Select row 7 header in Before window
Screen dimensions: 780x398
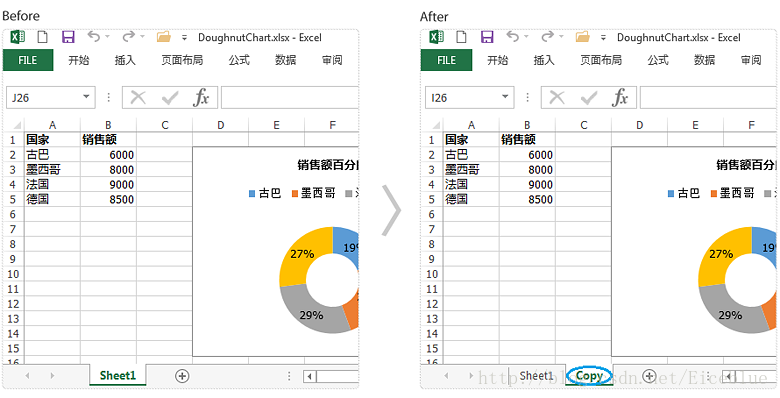14,229
